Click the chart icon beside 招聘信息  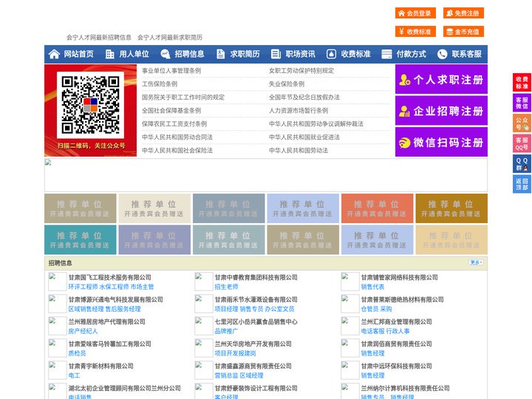tap(166, 54)
